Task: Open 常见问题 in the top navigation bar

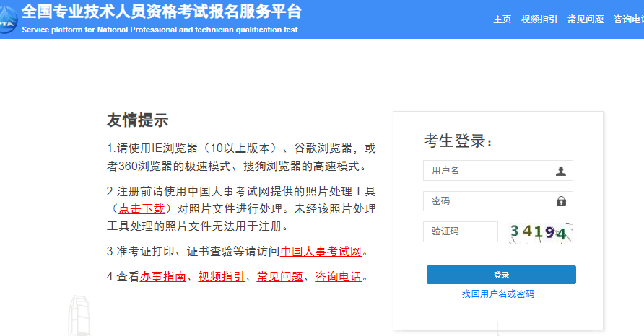Action: (586, 19)
